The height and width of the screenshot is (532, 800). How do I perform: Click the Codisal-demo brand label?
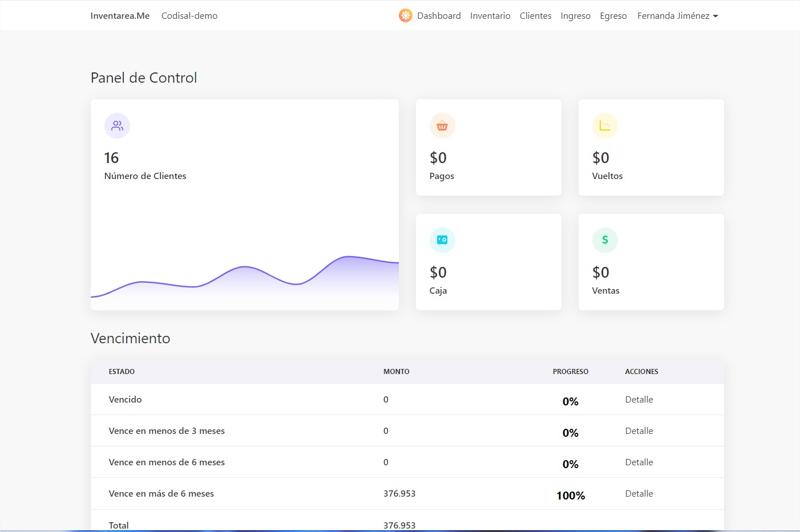coord(189,15)
